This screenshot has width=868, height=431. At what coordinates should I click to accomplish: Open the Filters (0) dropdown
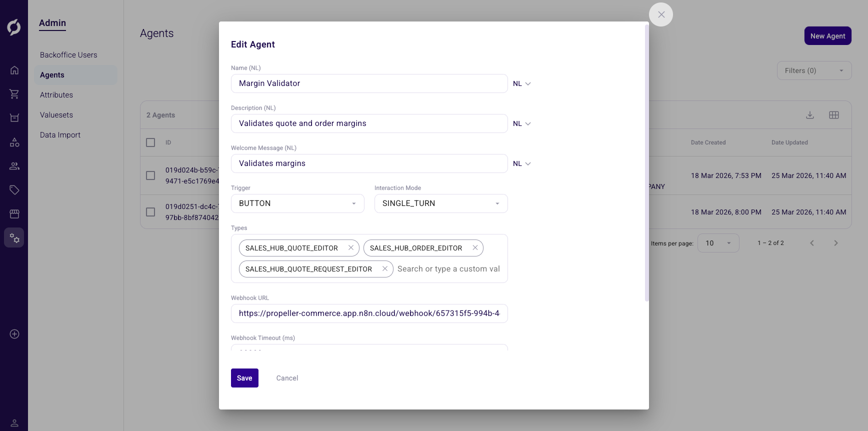pyautogui.click(x=814, y=70)
